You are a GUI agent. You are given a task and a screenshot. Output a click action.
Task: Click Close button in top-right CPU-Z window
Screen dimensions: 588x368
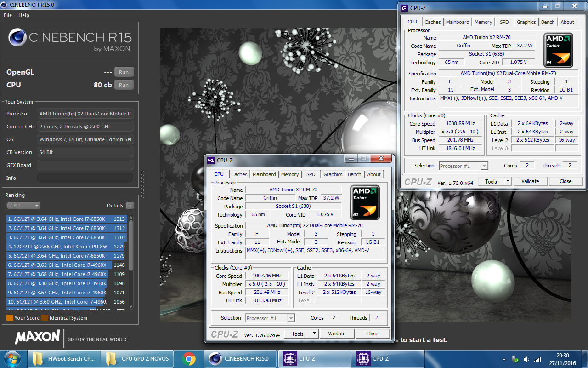(x=565, y=181)
